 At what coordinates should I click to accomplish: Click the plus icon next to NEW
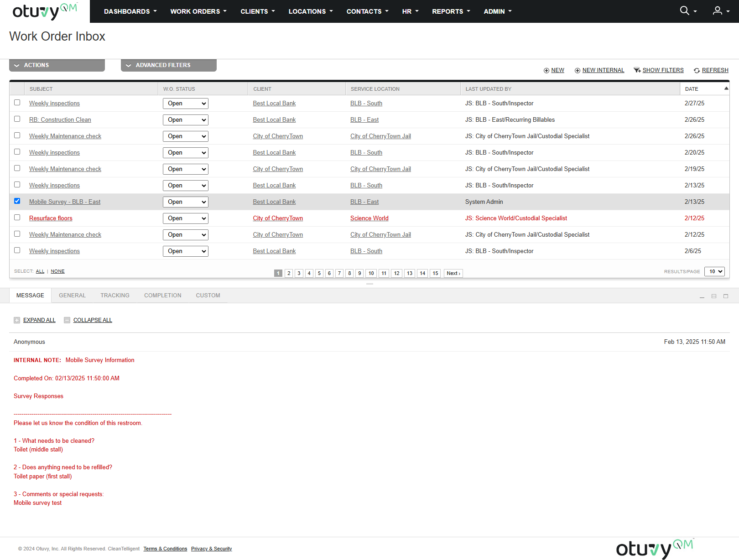tap(546, 71)
